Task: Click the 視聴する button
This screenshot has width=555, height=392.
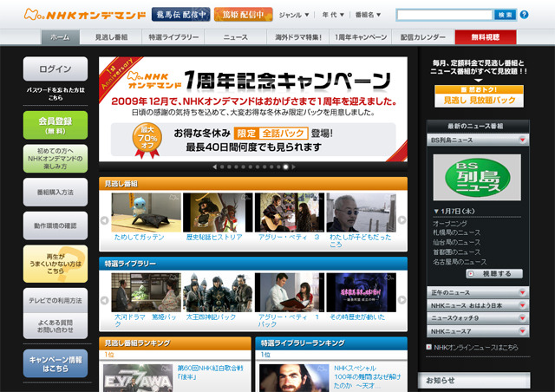Action: point(494,274)
